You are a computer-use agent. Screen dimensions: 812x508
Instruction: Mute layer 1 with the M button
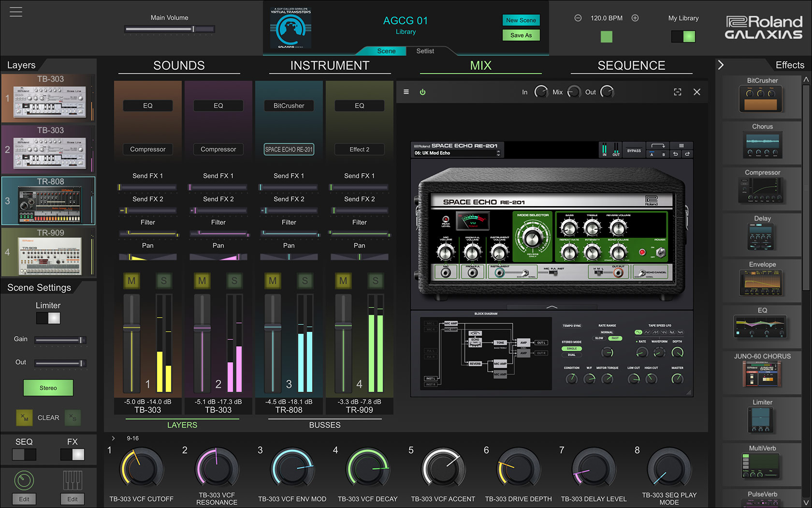(x=131, y=281)
